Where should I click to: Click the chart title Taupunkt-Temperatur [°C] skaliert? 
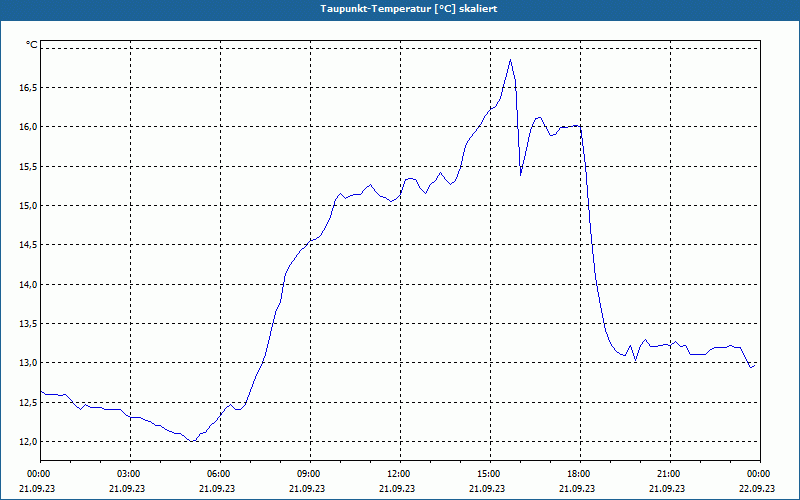tap(409, 9)
